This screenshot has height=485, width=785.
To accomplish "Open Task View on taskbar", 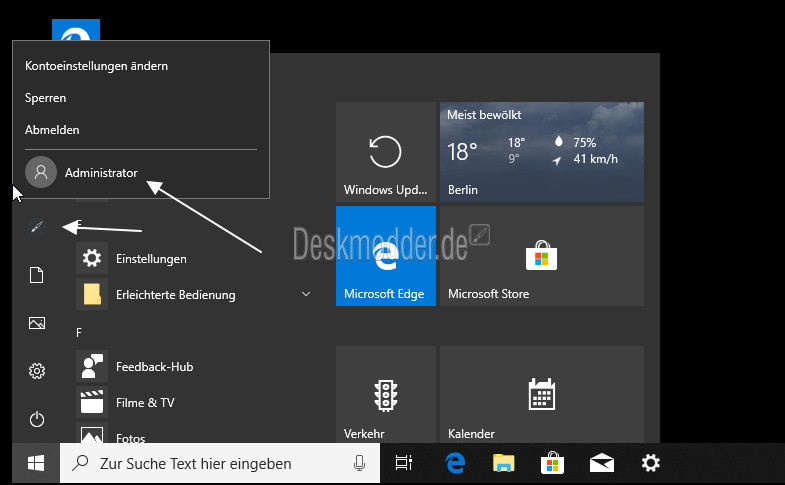I will [404, 463].
